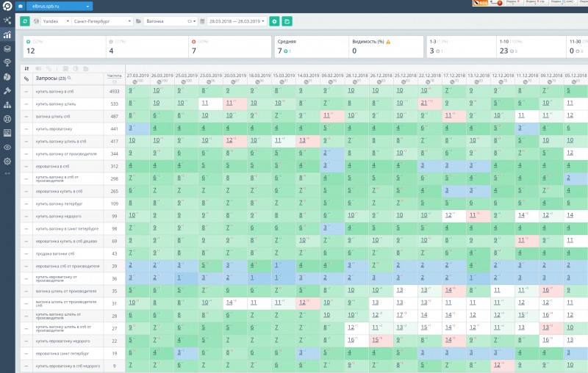Open the trophy competitors sidebar icon

click(7, 62)
